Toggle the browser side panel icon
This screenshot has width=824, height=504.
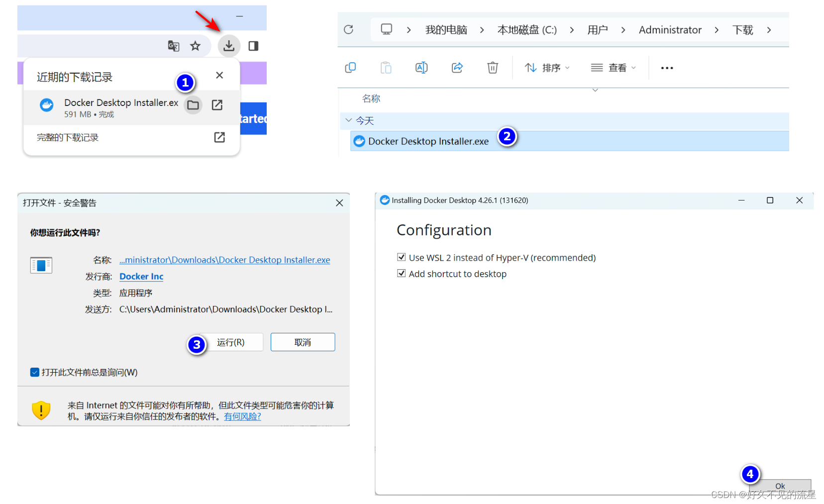coord(253,46)
